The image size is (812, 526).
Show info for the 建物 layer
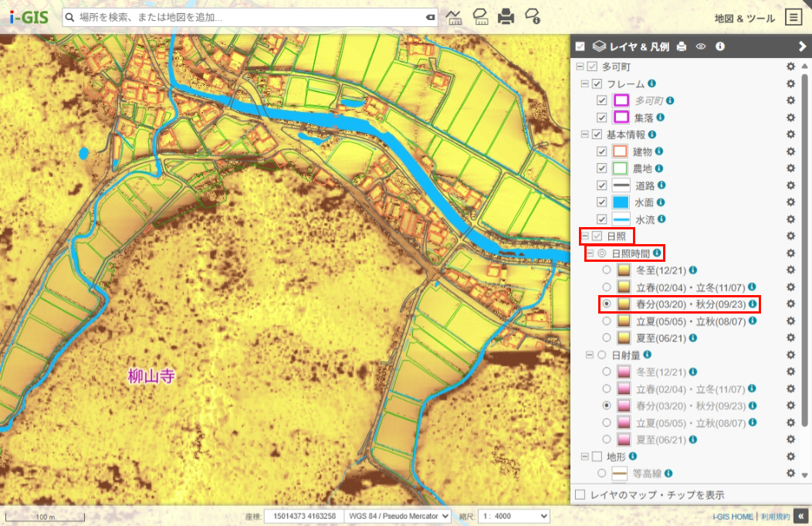[x=658, y=151]
